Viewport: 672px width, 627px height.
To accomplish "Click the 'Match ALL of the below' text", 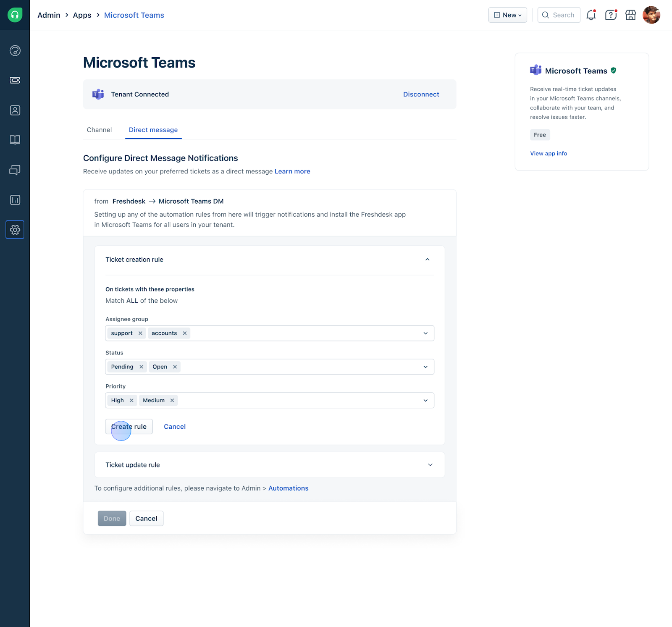I will tap(142, 301).
